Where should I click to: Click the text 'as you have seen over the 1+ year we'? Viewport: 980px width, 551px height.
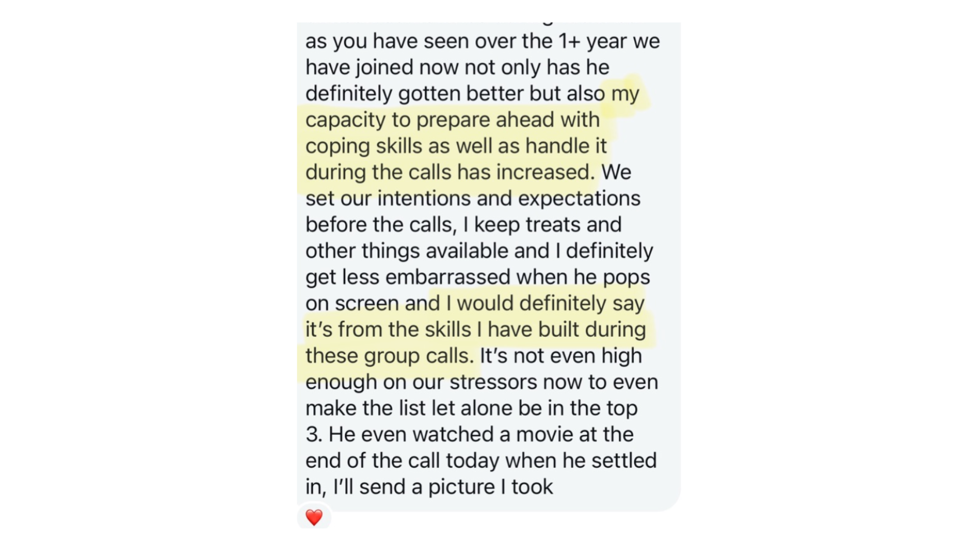(483, 41)
